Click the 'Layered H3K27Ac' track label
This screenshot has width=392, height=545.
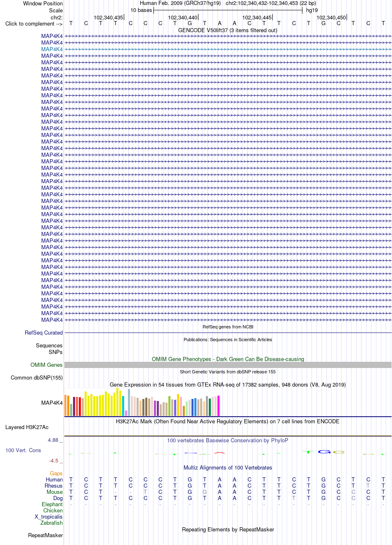(x=27, y=427)
